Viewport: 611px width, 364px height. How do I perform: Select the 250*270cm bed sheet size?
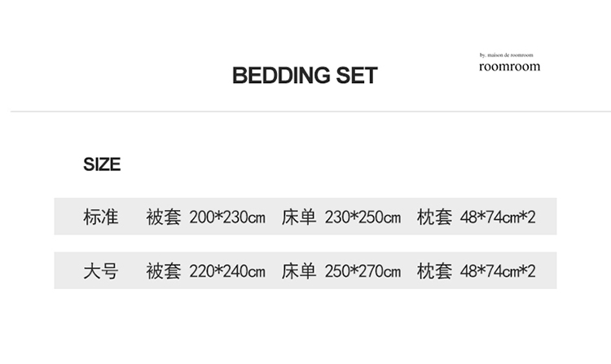tap(363, 271)
